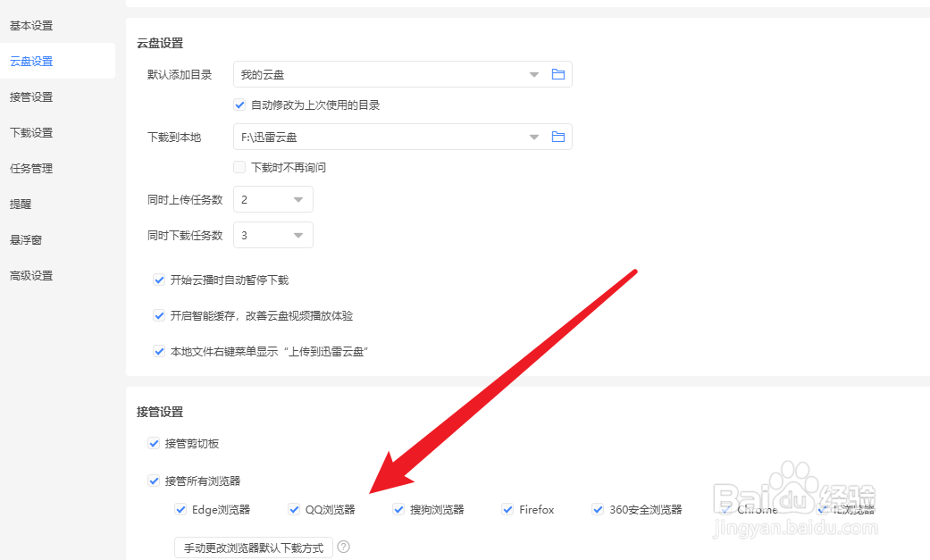Open folder picker beside 下载到本地 path
This screenshot has height=560, width=930.
click(558, 136)
